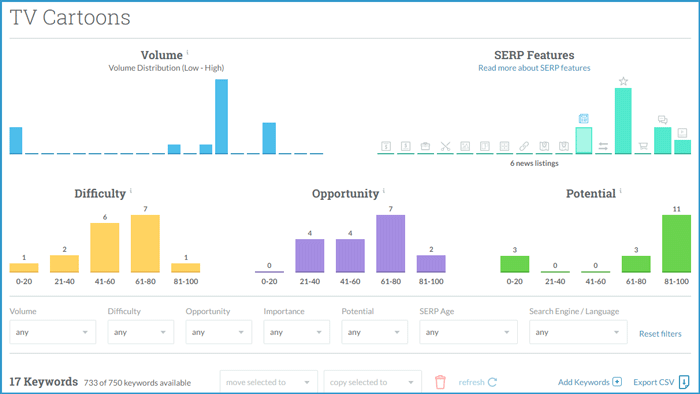Screen dimensions: 700x394
Task: Select the Opportunity 81-100 bar
Action: click(x=431, y=264)
